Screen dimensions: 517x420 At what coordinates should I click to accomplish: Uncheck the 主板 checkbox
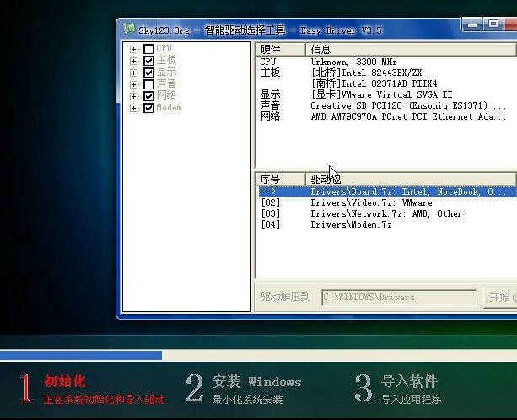pyautogui.click(x=148, y=61)
